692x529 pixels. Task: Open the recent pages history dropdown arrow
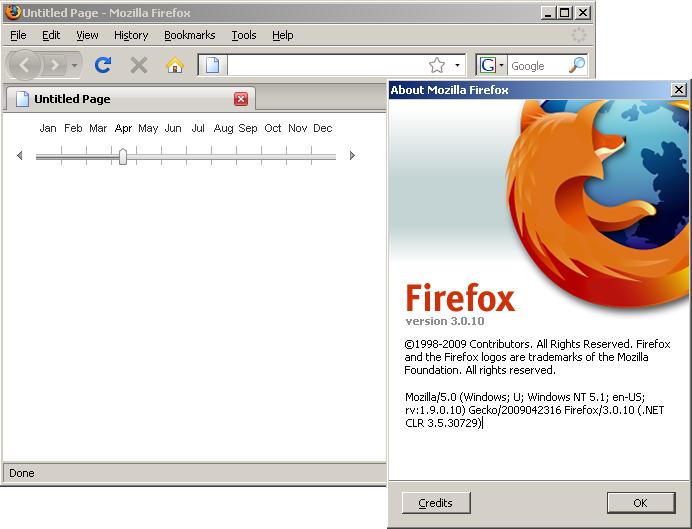tap(74, 65)
